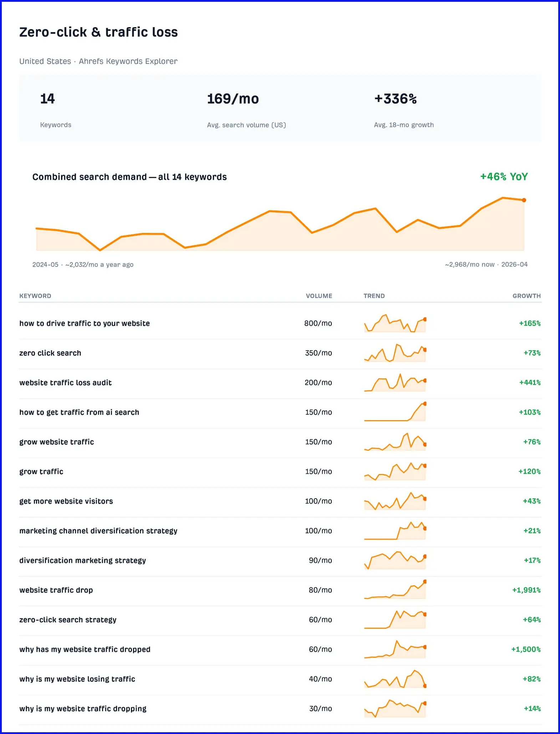
Task: Click the '~2,968/mo now · 2026-04' label
Action: coord(486,264)
